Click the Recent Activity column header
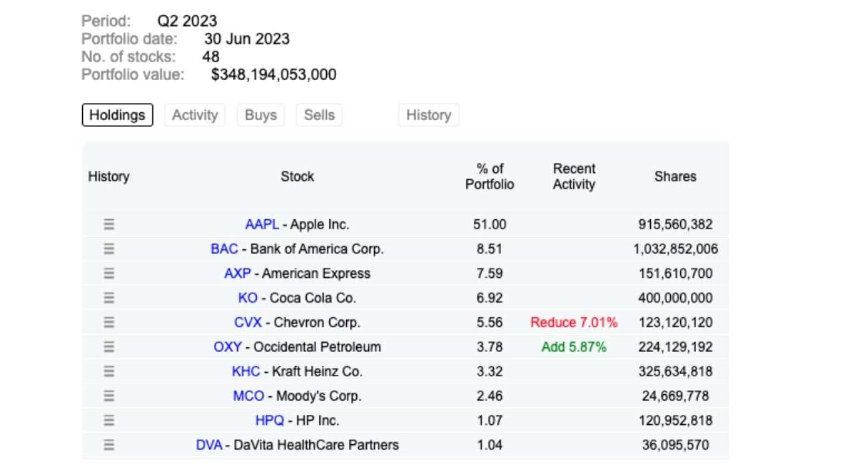The image size is (868, 469). (x=574, y=176)
